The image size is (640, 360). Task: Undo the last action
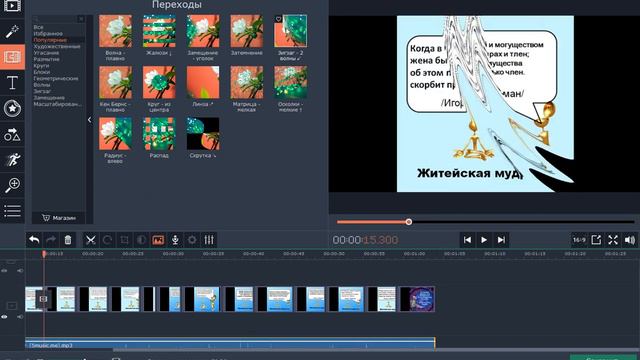point(34,240)
